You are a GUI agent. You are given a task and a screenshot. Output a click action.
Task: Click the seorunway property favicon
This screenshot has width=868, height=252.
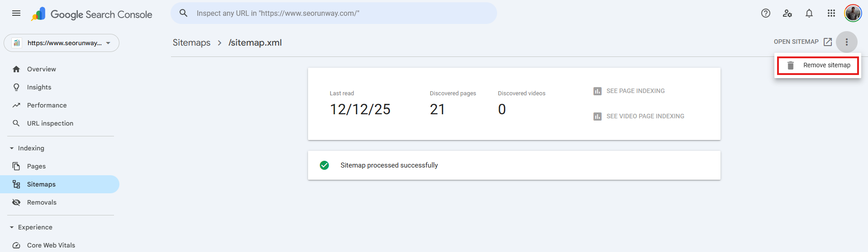click(x=17, y=43)
